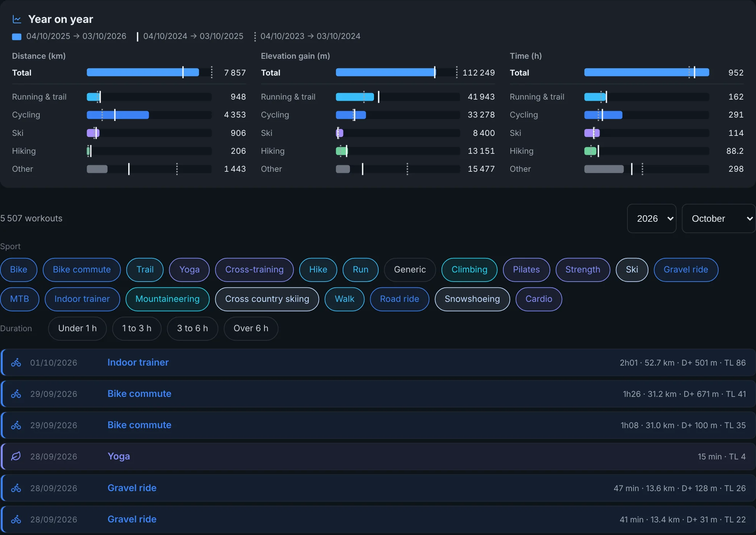Viewport: 756px width, 535px height.
Task: Filter workouts by 3 to 6 h duration
Action: [x=192, y=329]
